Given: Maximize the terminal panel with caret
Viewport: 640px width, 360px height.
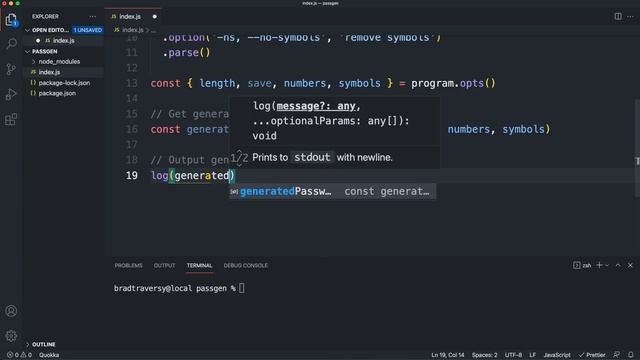Looking at the screenshot, I should tap(618, 265).
